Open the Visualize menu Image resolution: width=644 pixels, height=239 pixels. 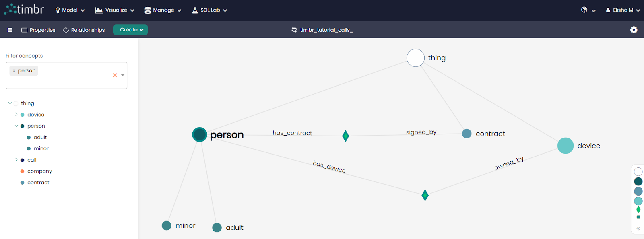point(115,10)
